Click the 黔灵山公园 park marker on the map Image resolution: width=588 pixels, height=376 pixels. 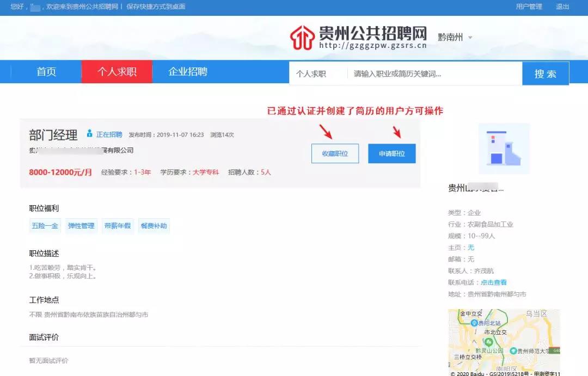[488, 342]
